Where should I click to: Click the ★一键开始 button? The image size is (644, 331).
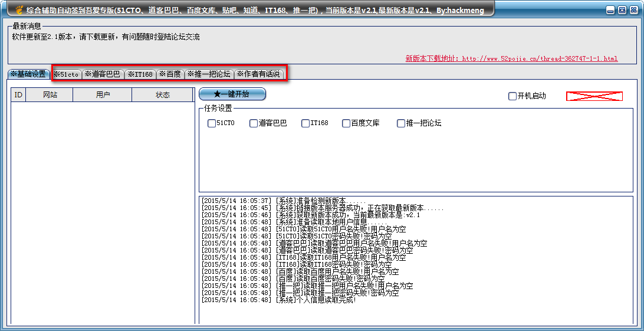[x=232, y=94]
